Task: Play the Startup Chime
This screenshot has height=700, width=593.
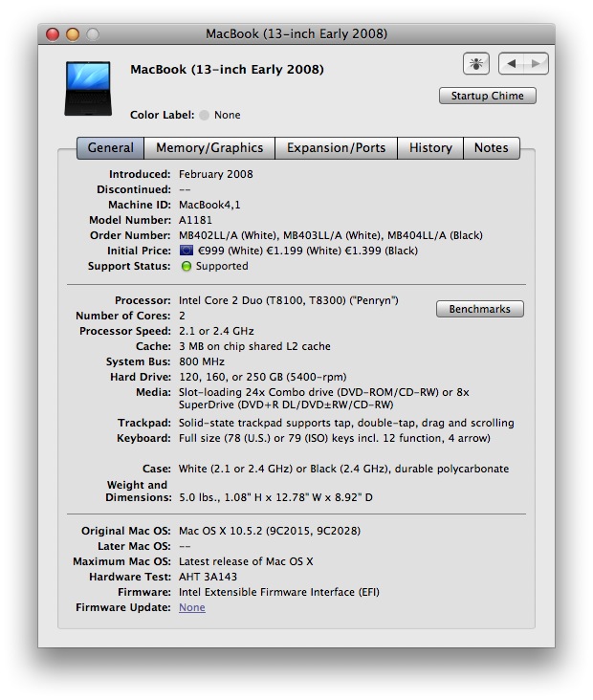Action: 487,96
